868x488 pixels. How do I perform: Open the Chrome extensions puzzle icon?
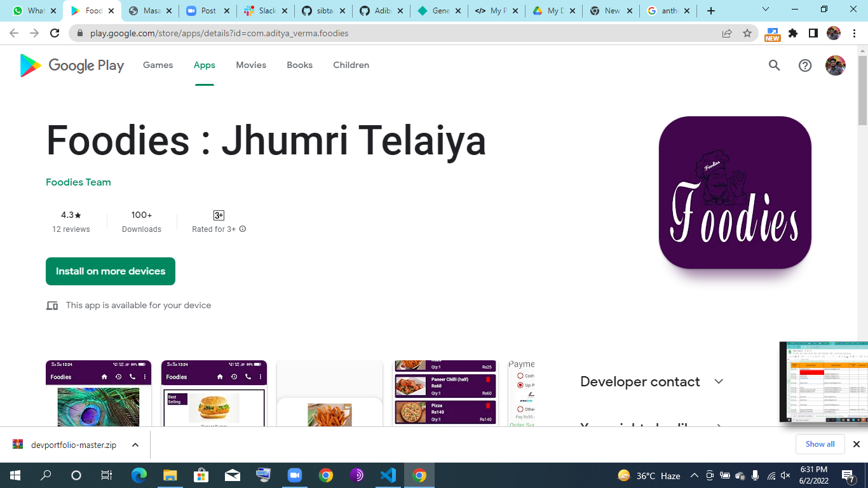(793, 33)
